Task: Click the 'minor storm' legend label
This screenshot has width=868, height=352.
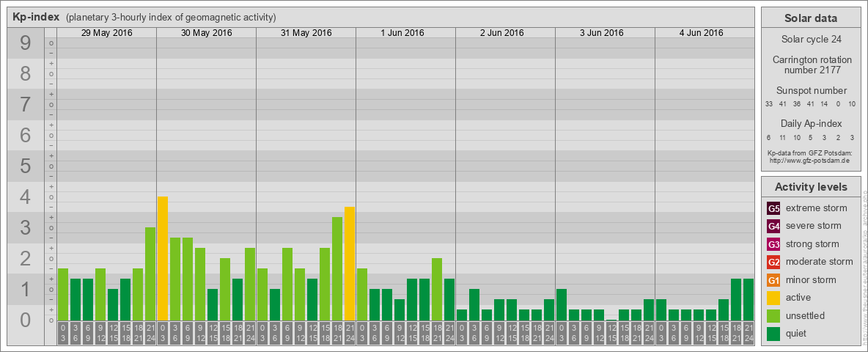Action: coord(811,279)
